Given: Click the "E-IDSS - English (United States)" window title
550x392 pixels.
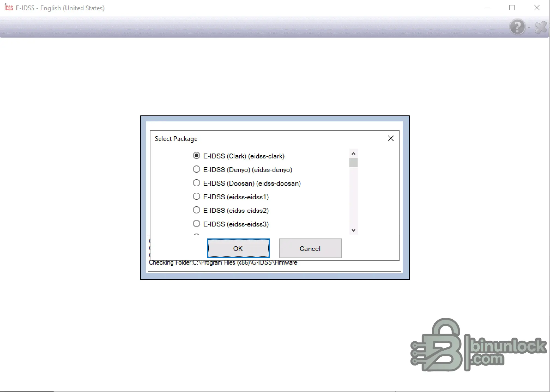Looking at the screenshot, I should click(60, 8).
